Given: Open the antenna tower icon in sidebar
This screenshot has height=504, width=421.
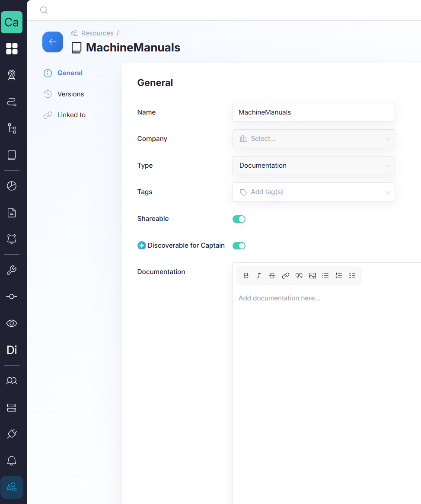Looking at the screenshot, I should click(x=12, y=75).
